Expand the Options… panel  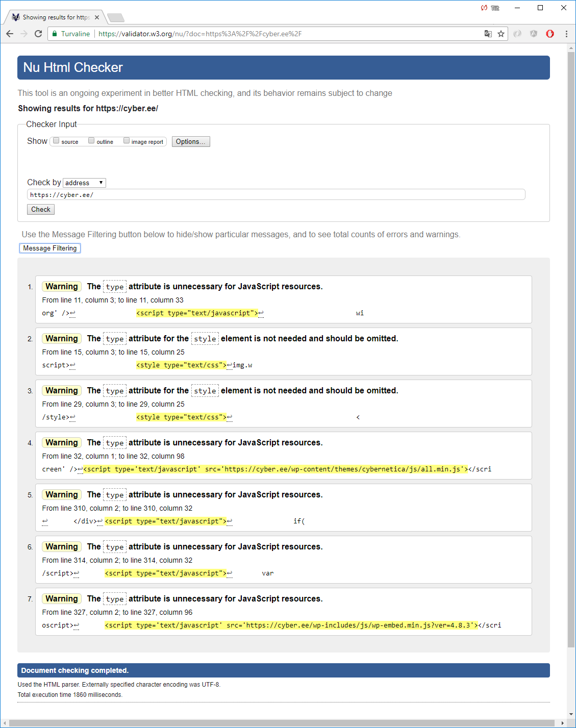click(x=191, y=142)
